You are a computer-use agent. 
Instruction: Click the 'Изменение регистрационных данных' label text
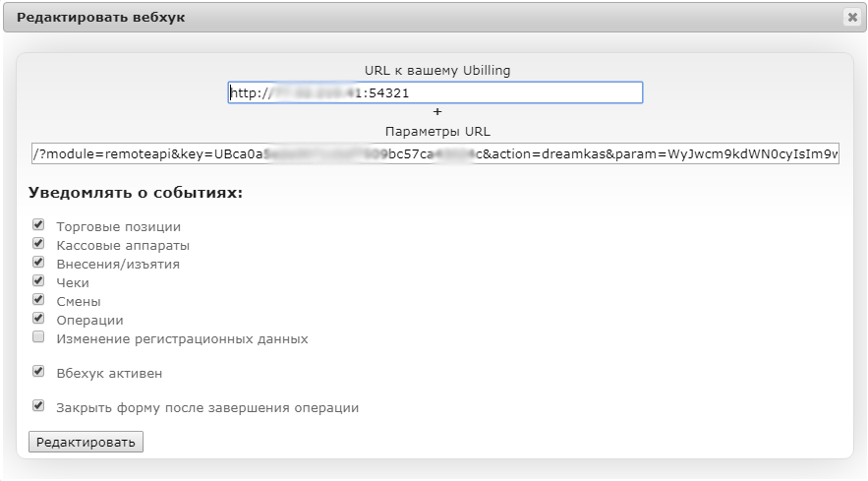point(182,339)
